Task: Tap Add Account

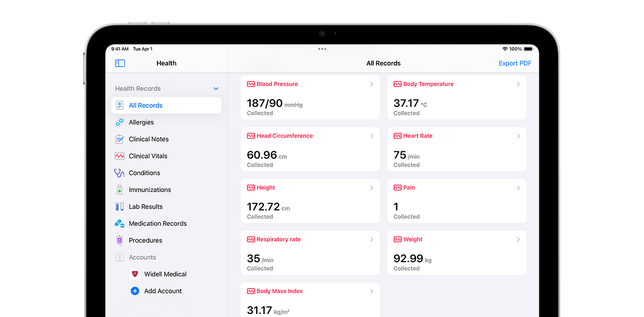Action: [x=163, y=291]
